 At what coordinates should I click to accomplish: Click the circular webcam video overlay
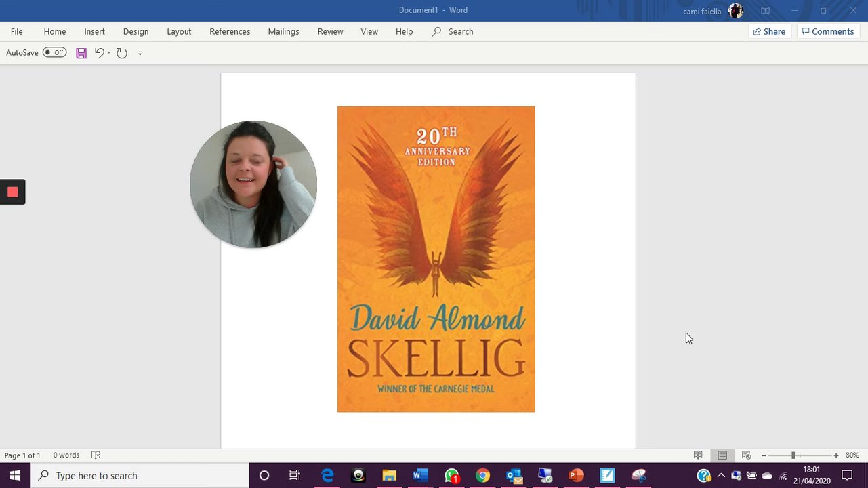point(253,184)
